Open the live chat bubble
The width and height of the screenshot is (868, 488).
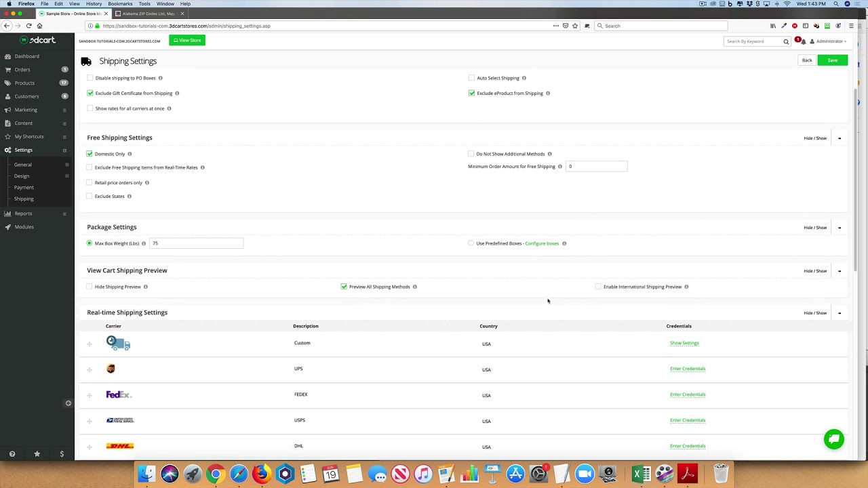834,439
